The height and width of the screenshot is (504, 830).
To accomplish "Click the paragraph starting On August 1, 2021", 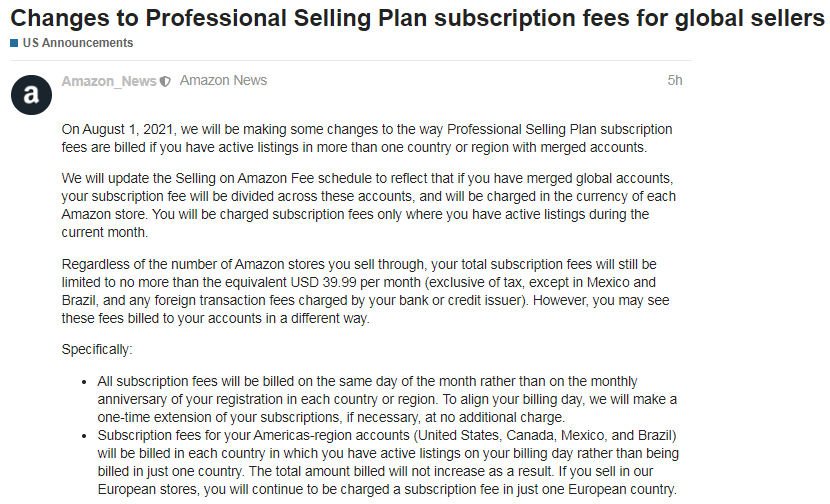I will coord(367,138).
